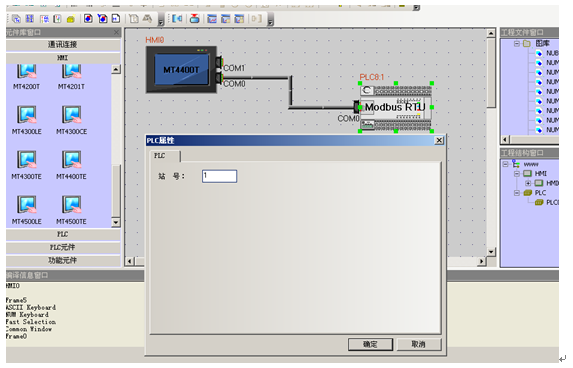The width and height of the screenshot is (573, 368).
Task: Click the 站号 input field
Action: (x=219, y=176)
